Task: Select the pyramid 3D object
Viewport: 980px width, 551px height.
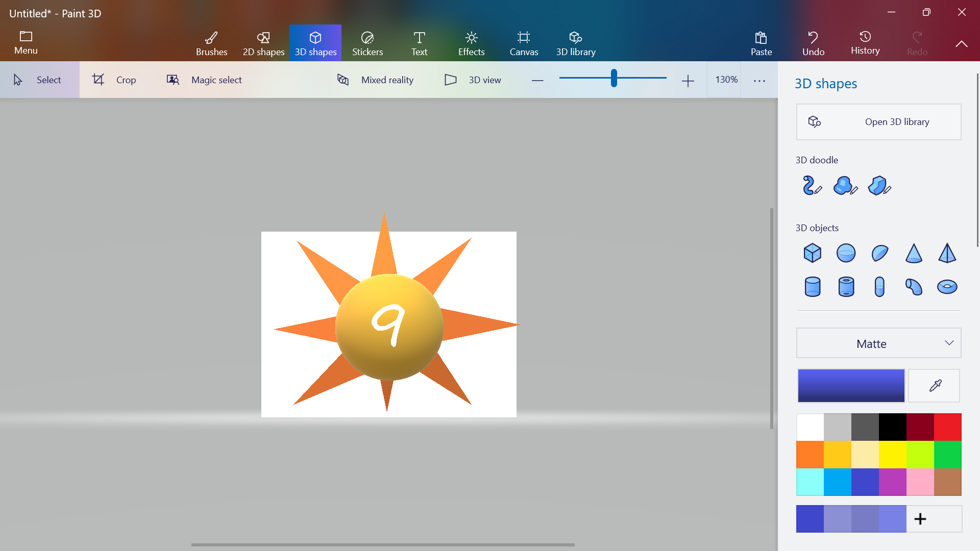Action: tap(947, 253)
